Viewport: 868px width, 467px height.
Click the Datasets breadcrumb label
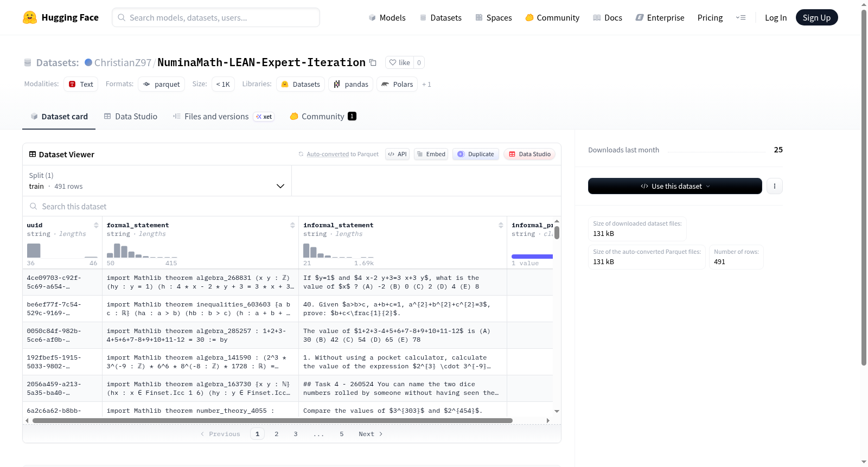point(58,62)
